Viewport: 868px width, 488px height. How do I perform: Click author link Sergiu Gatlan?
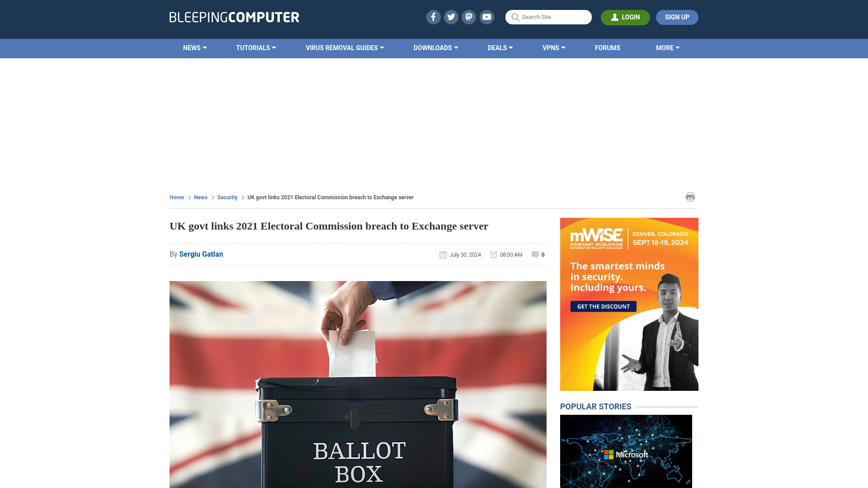pos(201,254)
